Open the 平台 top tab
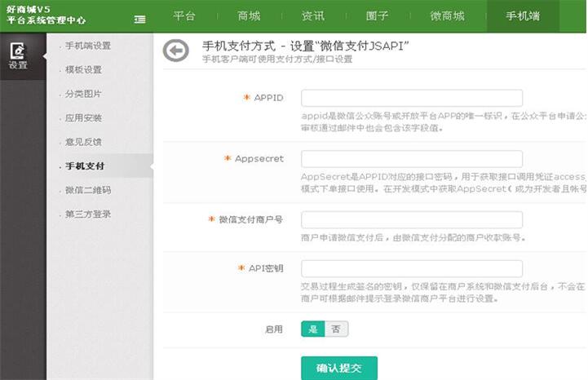 coord(184,16)
